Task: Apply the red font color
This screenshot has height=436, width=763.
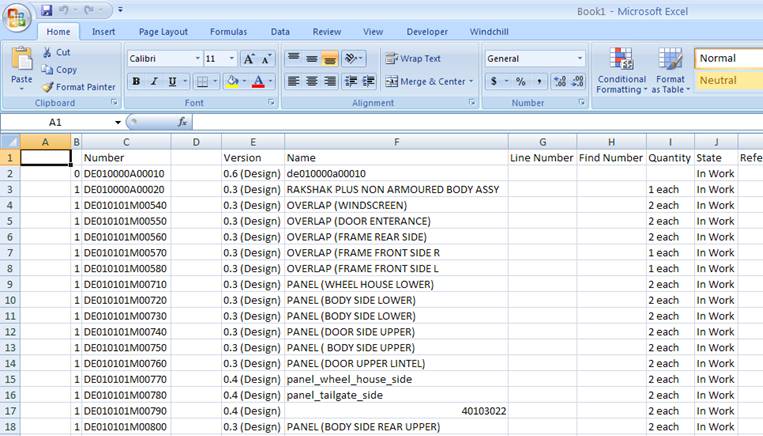Action: click(258, 81)
